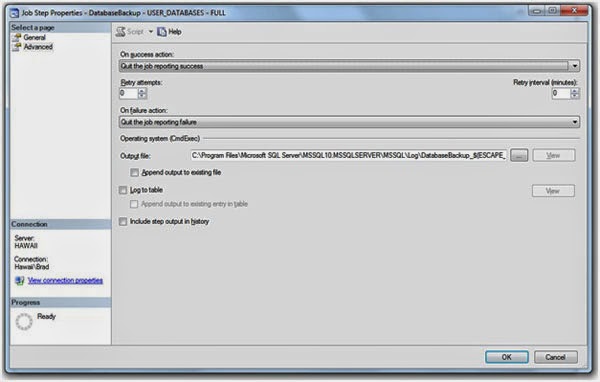Click the Retry attempts input field
Screen dimensions: 600x382
pyautogui.click(x=128, y=93)
